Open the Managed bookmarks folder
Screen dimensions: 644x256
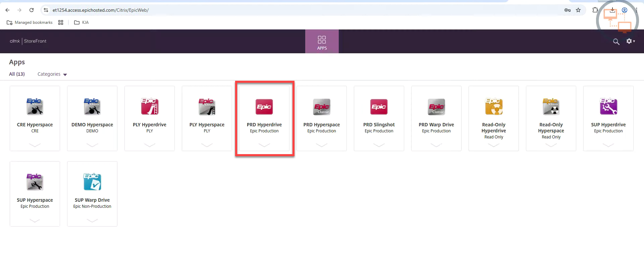[x=30, y=22]
